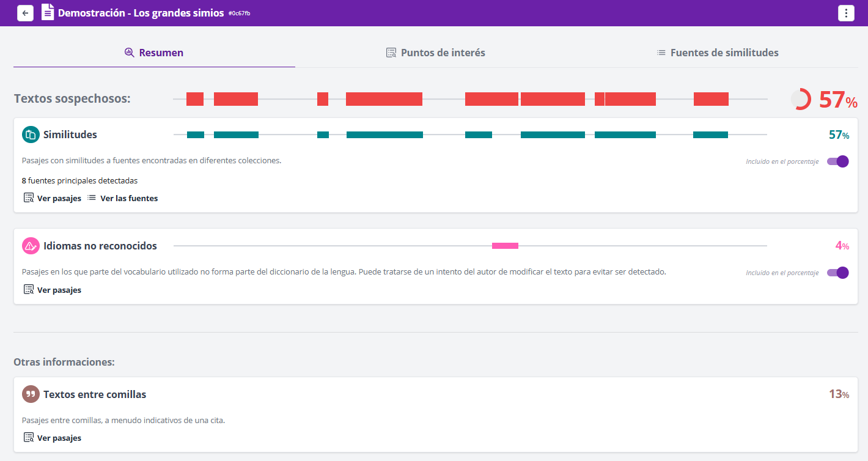This screenshot has height=461, width=868.
Task: Click the Similitudes teal section icon
Action: (x=31, y=135)
